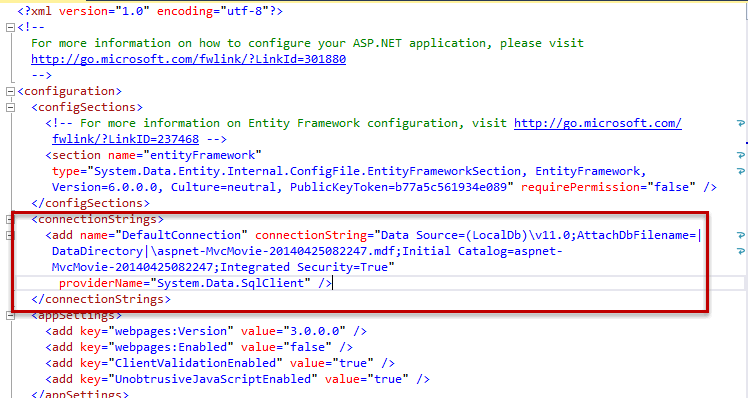Click word-wrap glyph beside section name line
Image resolution: width=748 pixels, height=398 pixels.
(x=740, y=155)
